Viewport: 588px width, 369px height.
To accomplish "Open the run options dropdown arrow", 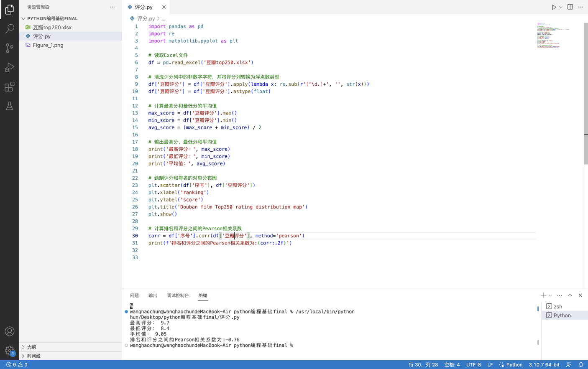I will 561,7.
